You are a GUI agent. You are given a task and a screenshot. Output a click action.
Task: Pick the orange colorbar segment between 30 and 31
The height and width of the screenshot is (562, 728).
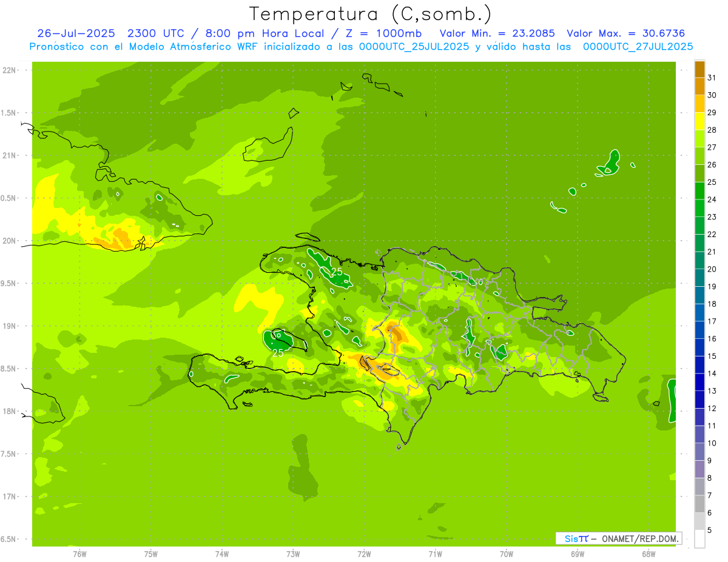[699, 86]
